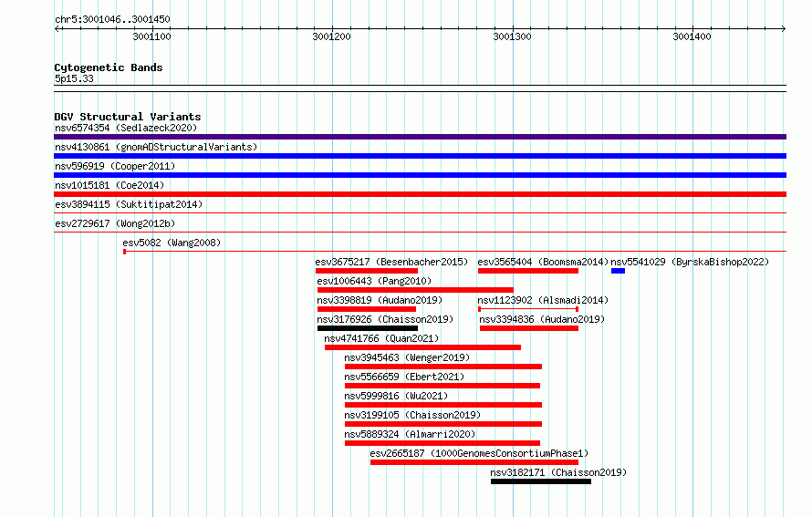Open nsv4130861 (gnomADStructuralVariants) label

[x=156, y=147]
